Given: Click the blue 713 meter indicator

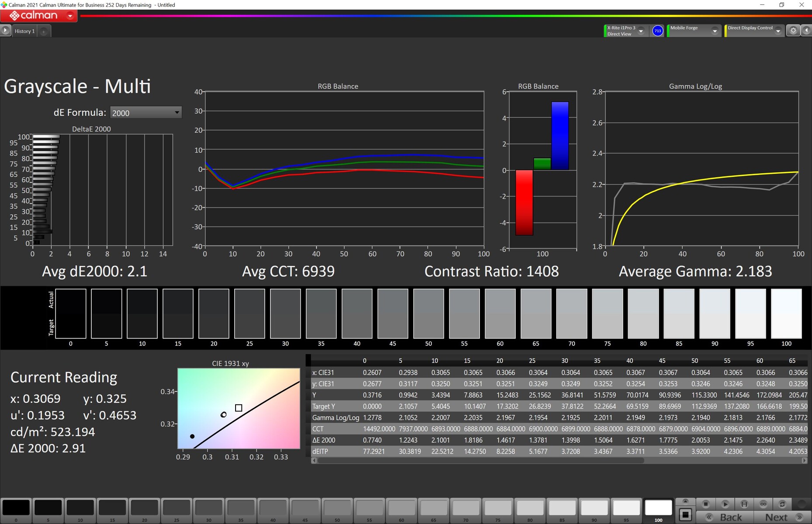Looking at the screenshot, I should click(658, 31).
